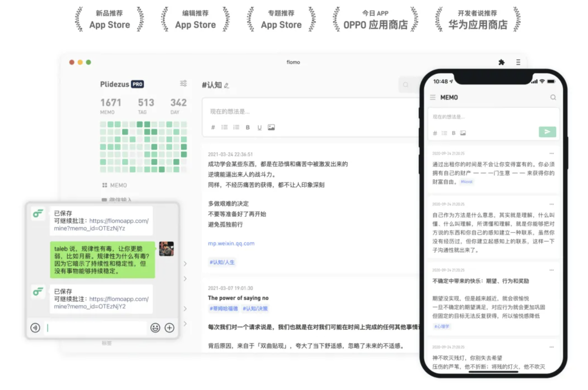Insert a hashtag tag in desktop memo editor

pos(213,127)
